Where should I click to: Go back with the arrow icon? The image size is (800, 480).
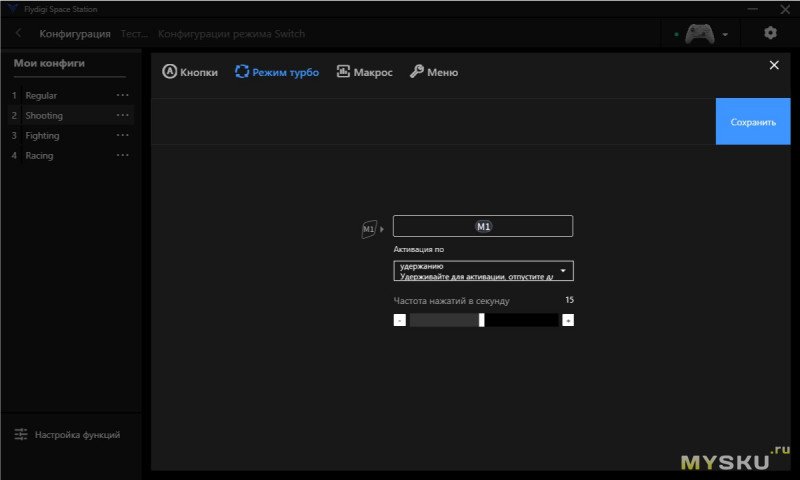coord(18,33)
